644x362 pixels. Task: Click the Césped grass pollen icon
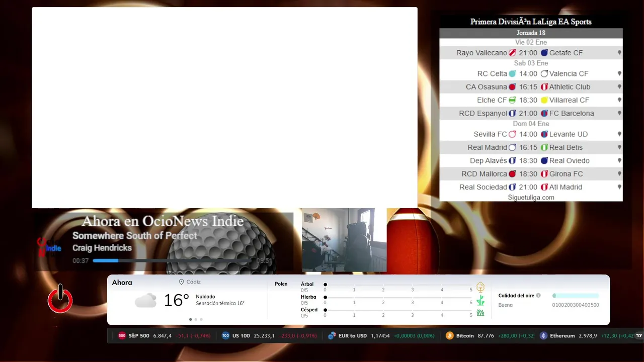pyautogui.click(x=480, y=313)
